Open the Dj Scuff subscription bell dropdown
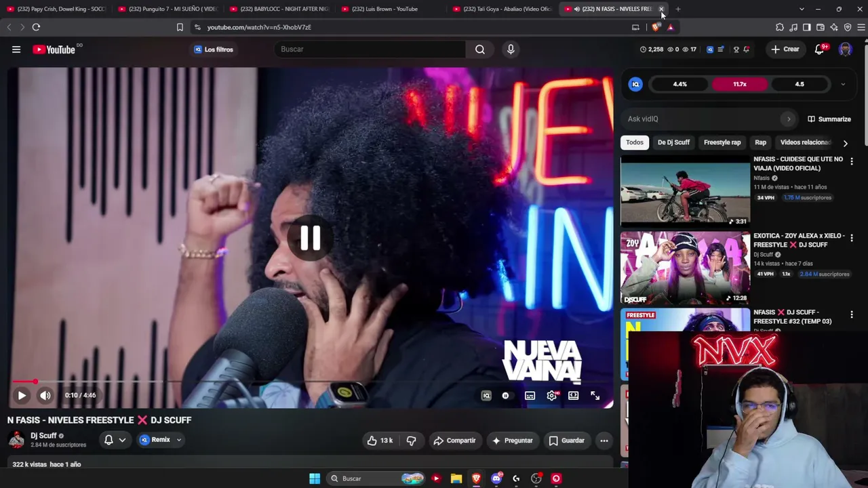 point(115,441)
